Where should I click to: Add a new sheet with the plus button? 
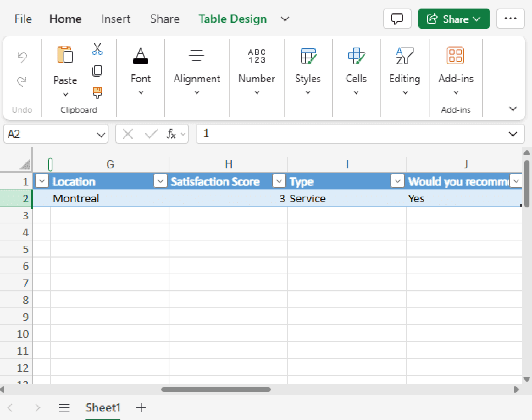141,408
